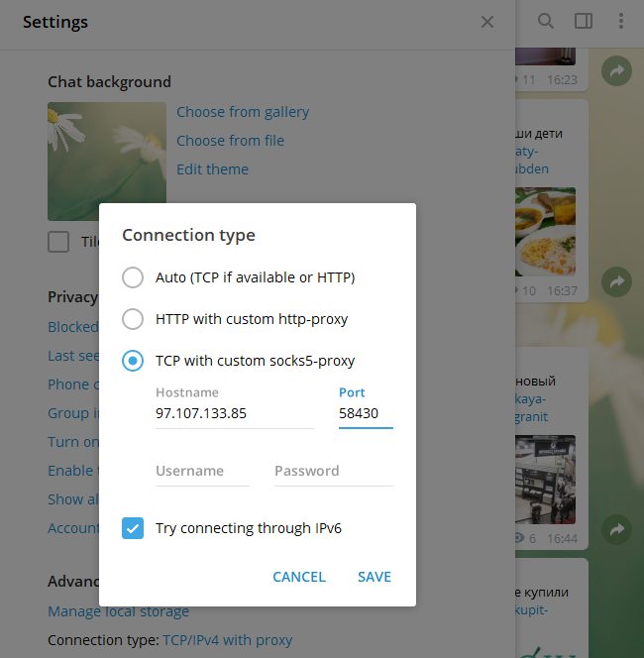Click the Edit theme link
This screenshot has width=644, height=658.
point(212,169)
